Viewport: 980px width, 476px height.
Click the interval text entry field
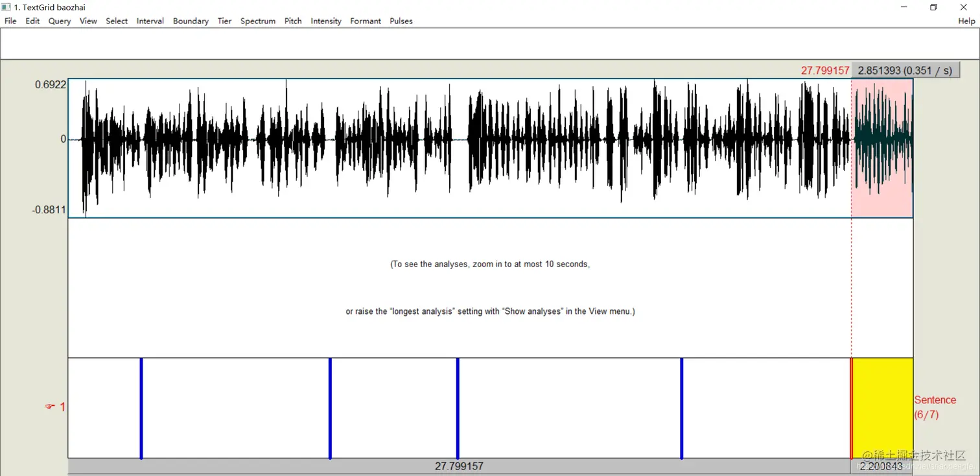490,44
